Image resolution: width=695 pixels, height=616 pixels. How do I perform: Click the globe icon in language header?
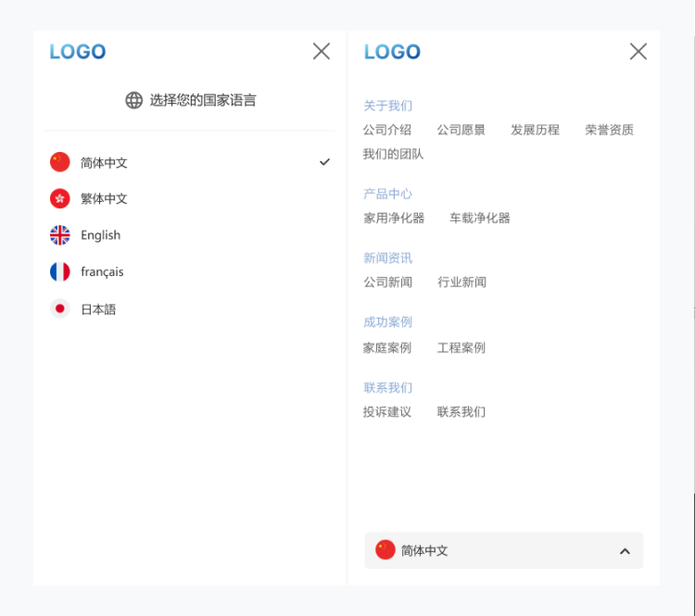point(134,100)
